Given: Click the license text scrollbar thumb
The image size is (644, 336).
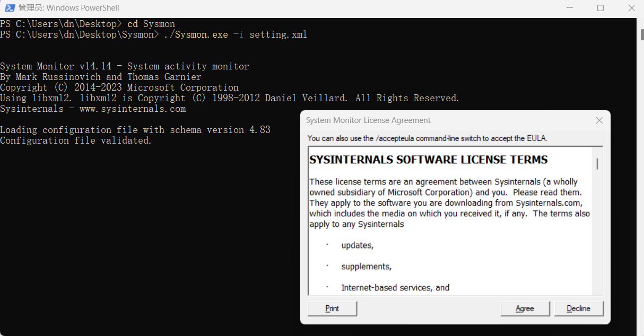Looking at the screenshot, I should click(597, 164).
